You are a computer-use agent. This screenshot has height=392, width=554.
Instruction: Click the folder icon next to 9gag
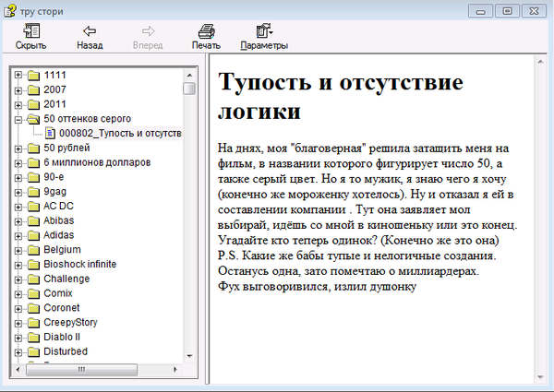[x=33, y=191]
